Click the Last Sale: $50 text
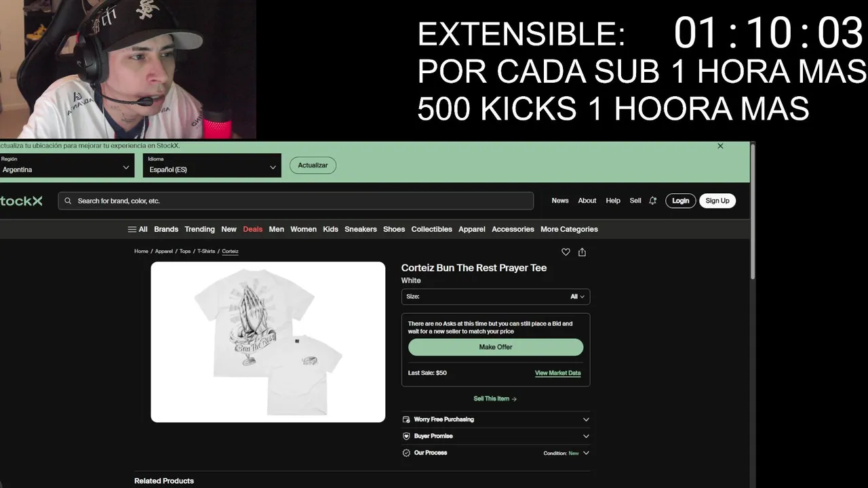 point(427,373)
